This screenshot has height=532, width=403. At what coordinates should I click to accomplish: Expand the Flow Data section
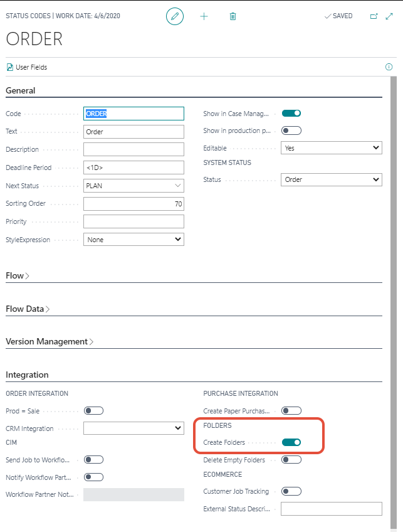coord(28,309)
